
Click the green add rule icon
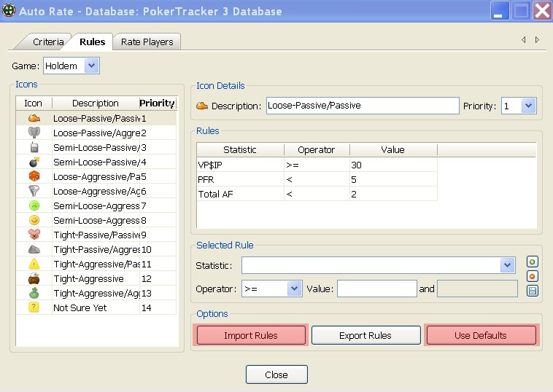point(532,262)
